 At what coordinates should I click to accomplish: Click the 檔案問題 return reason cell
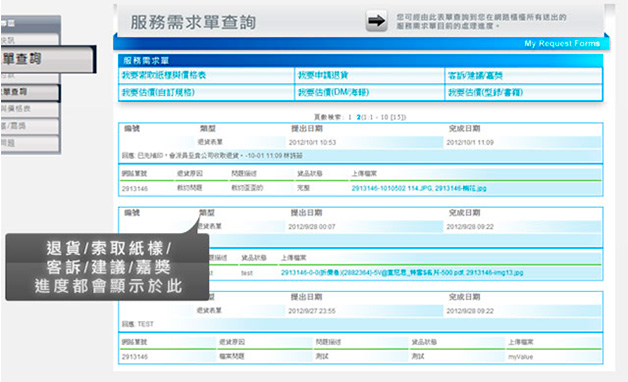pos(231,356)
